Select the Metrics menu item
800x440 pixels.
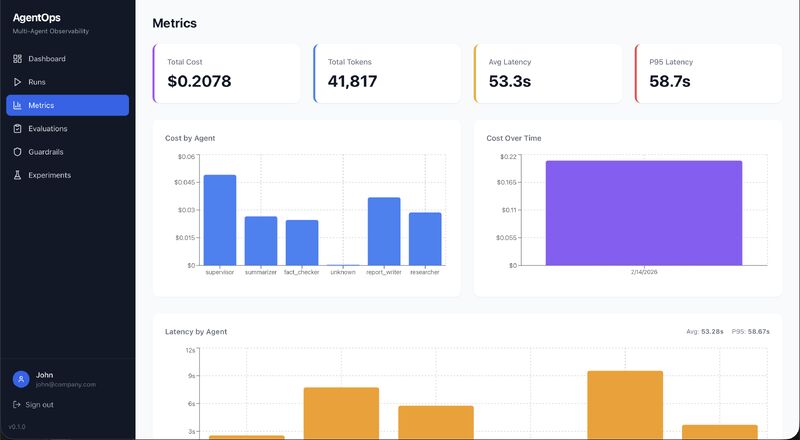[x=67, y=105]
